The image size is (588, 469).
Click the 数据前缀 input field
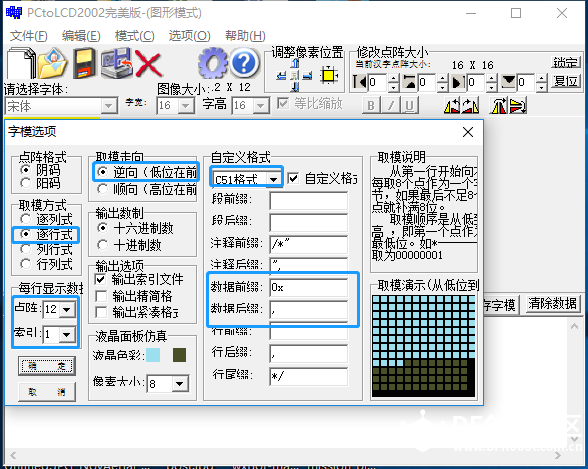pos(308,288)
